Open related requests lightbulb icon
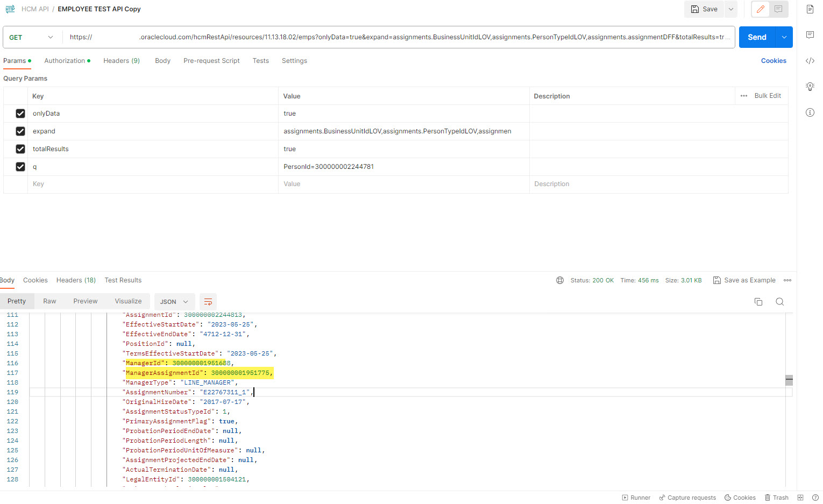The width and height of the screenshot is (823, 504). click(x=810, y=87)
